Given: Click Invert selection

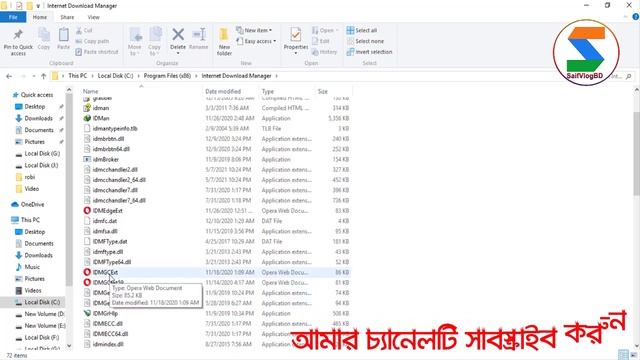Looking at the screenshot, I should 369,52.
